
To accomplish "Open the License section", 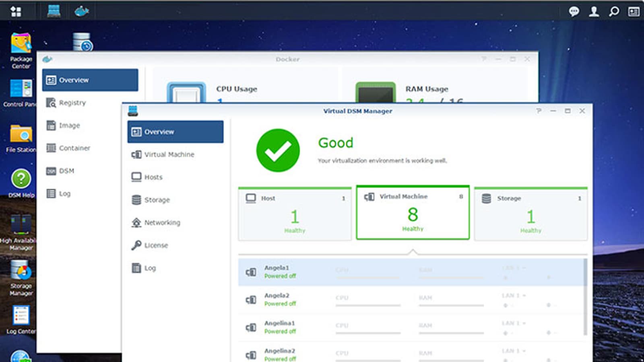I will 175,245.
